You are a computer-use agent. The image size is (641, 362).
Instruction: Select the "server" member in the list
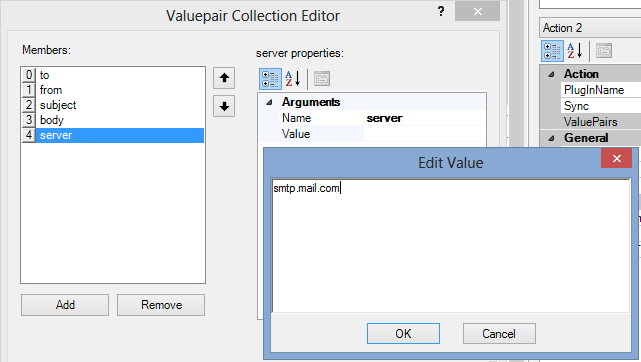tap(120, 135)
